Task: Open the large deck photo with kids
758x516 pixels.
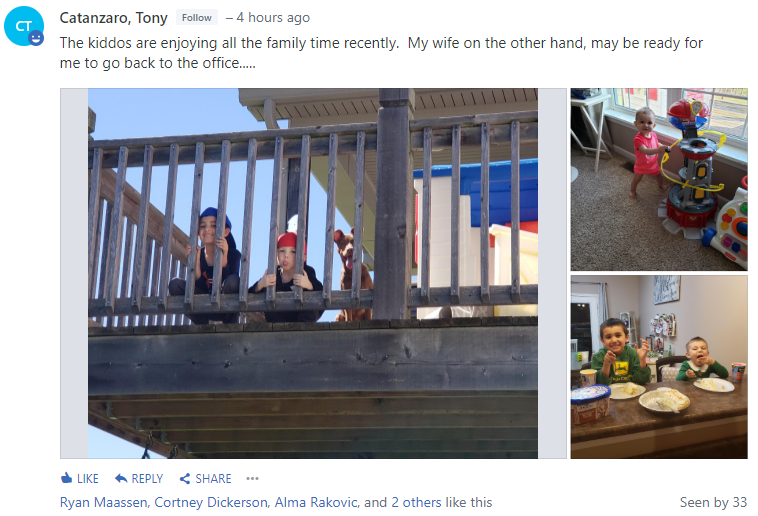Action: 313,273
